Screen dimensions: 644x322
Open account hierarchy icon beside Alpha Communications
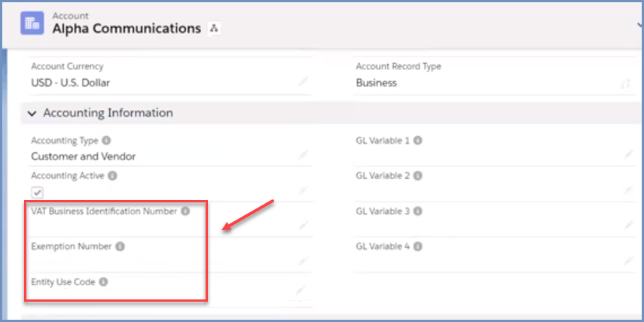tap(213, 29)
